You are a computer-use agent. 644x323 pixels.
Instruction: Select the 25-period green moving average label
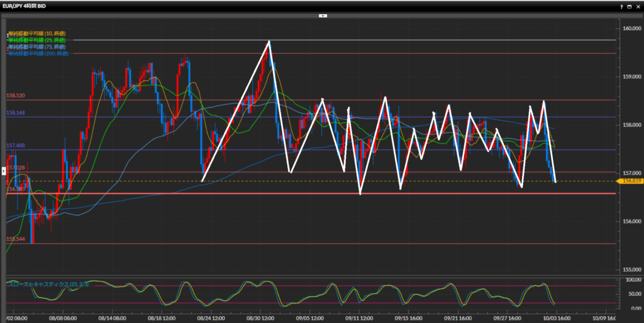click(x=36, y=40)
